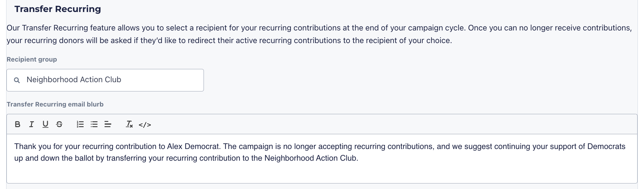Click the search magnifier in Recipient group
Viewport: 644px width, 189px height.
point(17,80)
